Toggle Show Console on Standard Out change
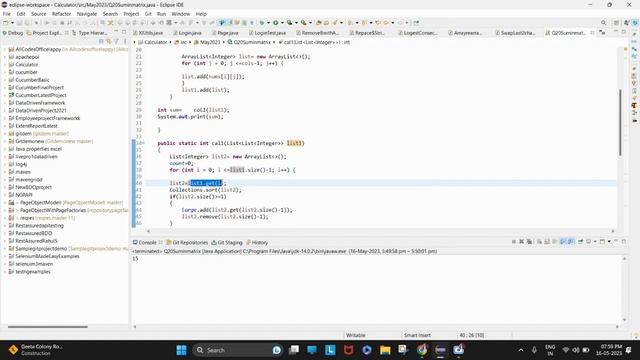Image resolution: width=640 pixels, height=360 pixels. (563, 242)
